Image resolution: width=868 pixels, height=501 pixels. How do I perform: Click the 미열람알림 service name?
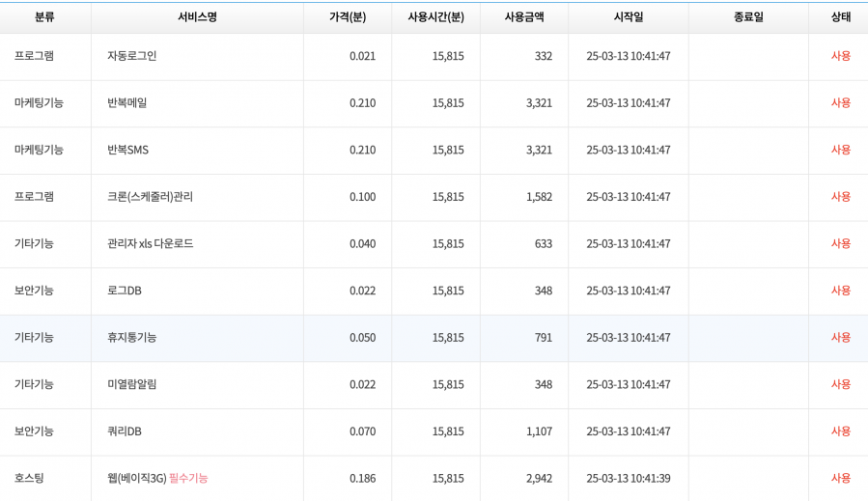131,384
